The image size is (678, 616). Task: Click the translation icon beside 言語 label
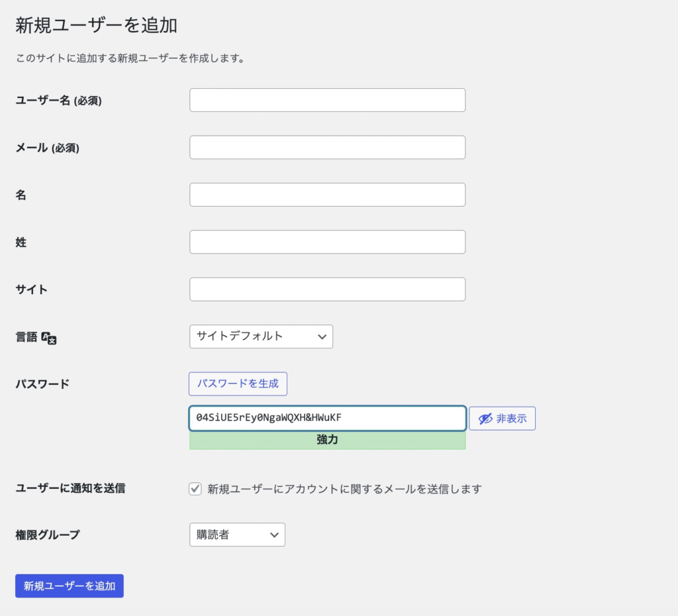click(x=49, y=338)
